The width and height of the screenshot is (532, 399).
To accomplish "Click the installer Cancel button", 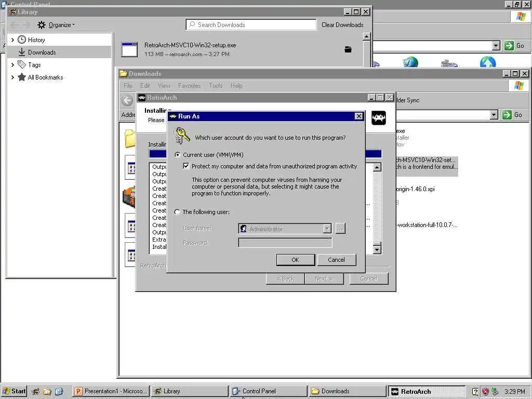I will [x=369, y=278].
